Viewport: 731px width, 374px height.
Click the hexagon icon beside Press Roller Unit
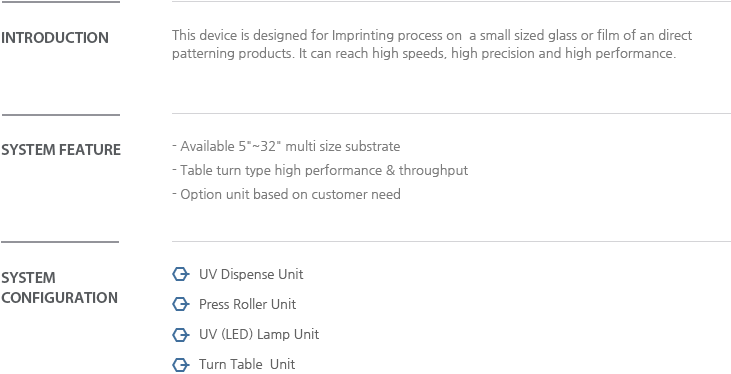point(180,305)
